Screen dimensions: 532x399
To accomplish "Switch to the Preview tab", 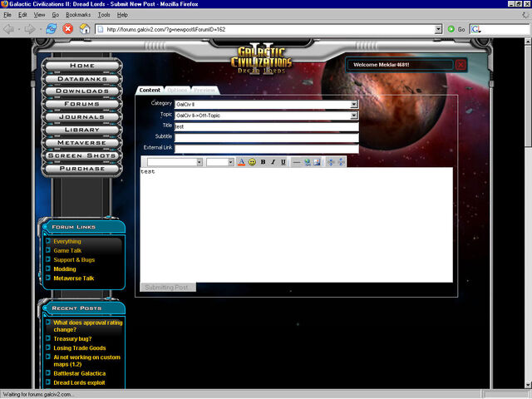I will pyautogui.click(x=204, y=90).
